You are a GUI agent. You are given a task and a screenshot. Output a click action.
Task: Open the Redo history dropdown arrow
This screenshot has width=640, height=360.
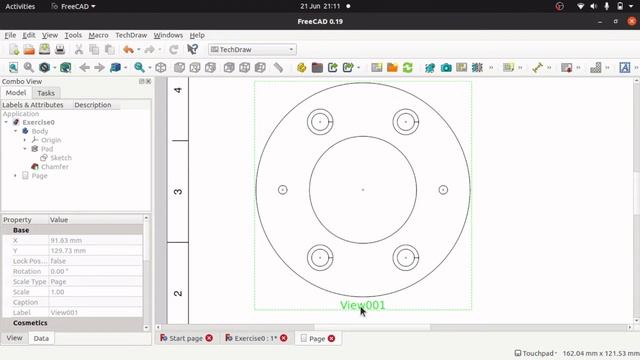(160, 50)
